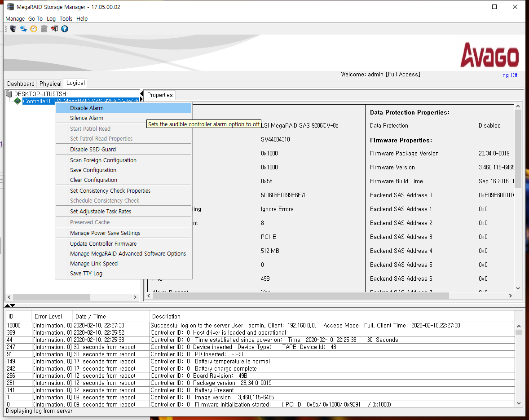
Task: Open Manage MegaRAID Advanced Software Options
Action: pos(124,253)
